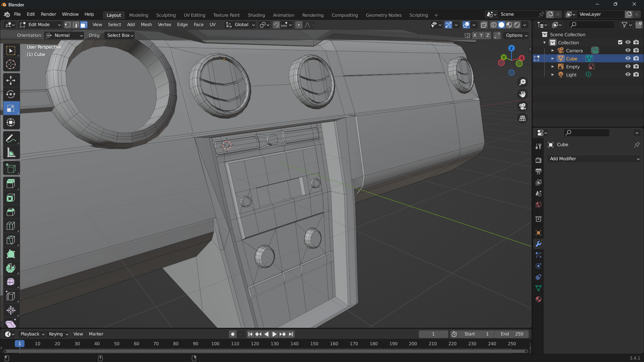Toggle Collection exclude checkbox
The width and height of the screenshot is (644, 362).
620,43
